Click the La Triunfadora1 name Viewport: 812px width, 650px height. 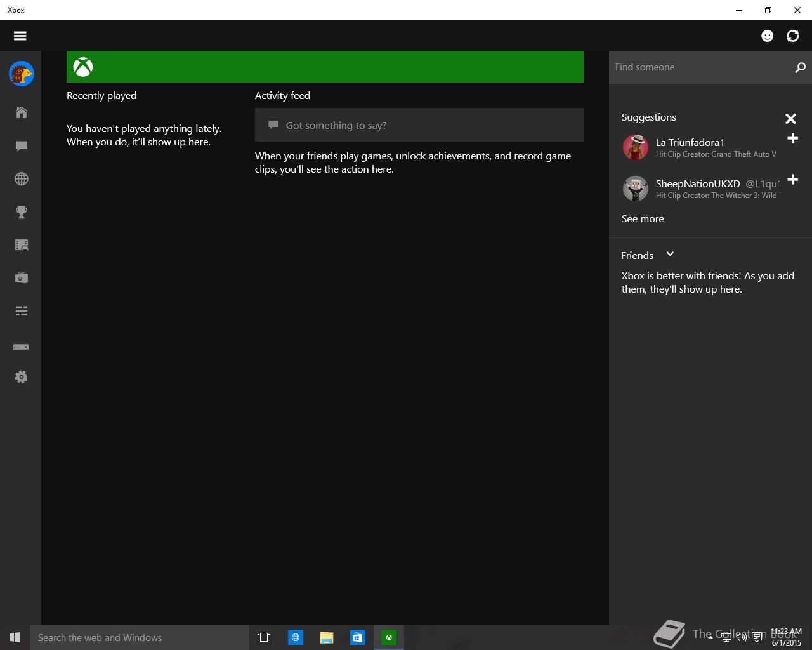click(690, 142)
